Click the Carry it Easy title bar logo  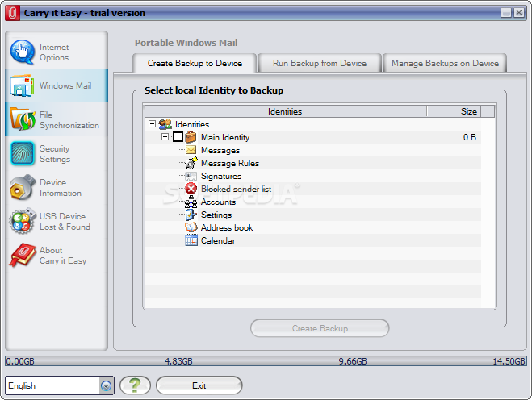tap(13, 13)
